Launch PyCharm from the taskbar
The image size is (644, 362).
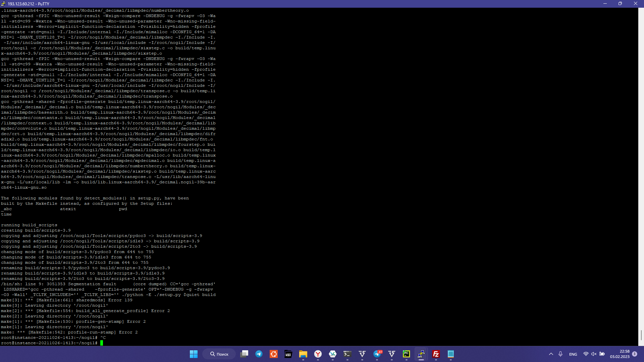point(406,354)
